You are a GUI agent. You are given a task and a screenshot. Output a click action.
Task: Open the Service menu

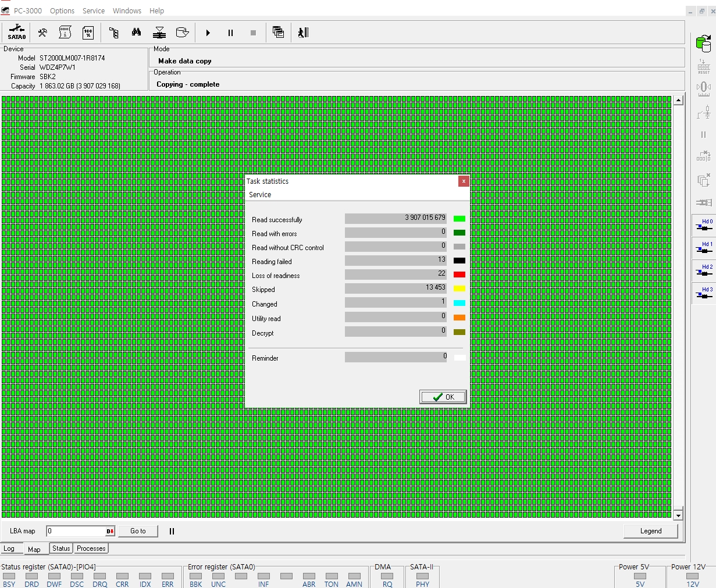[94, 10]
